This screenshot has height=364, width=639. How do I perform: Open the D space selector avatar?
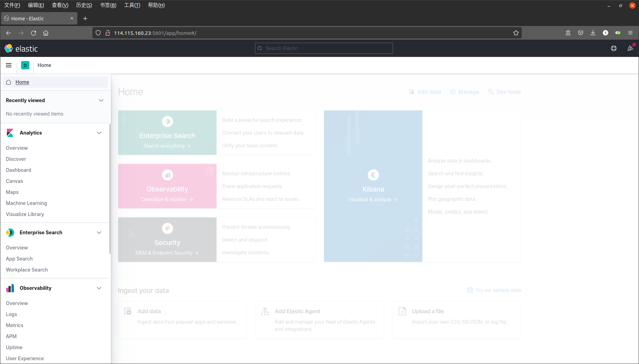[25, 65]
